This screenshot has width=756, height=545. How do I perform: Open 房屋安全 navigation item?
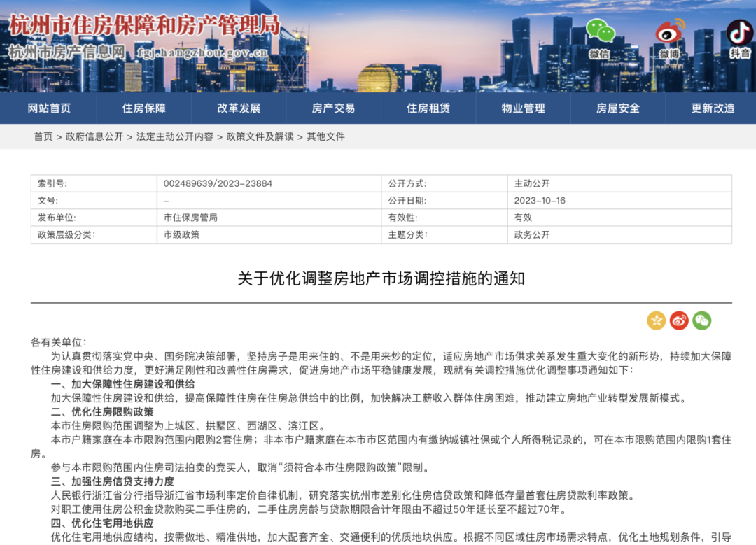618,108
